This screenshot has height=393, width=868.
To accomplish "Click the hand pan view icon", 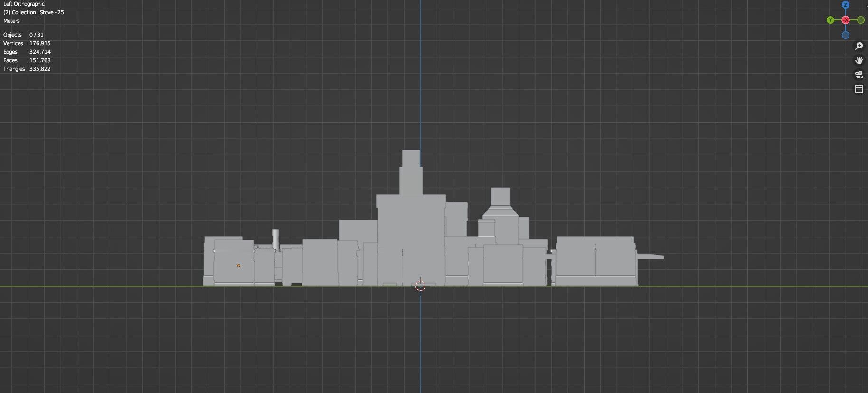I will tap(859, 60).
